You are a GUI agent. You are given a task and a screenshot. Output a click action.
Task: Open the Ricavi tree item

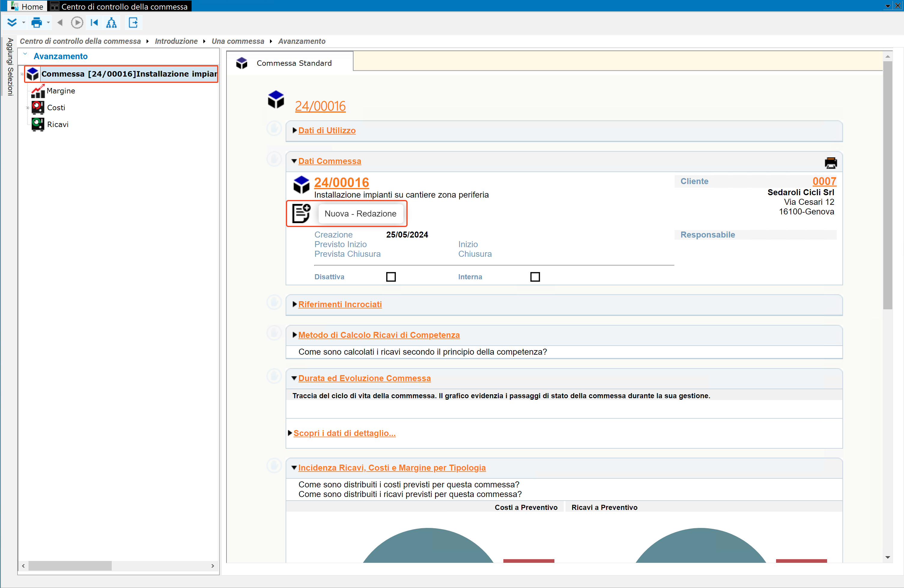coord(58,124)
